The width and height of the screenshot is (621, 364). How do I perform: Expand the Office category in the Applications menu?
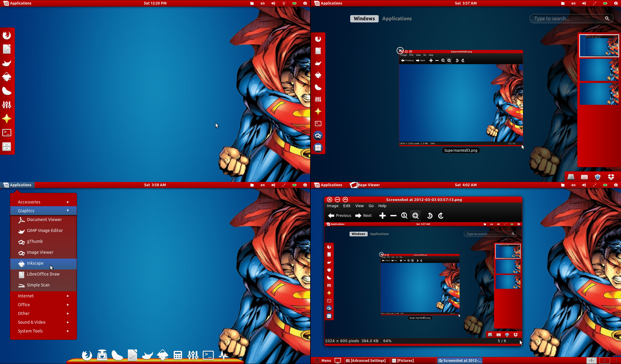(x=43, y=305)
